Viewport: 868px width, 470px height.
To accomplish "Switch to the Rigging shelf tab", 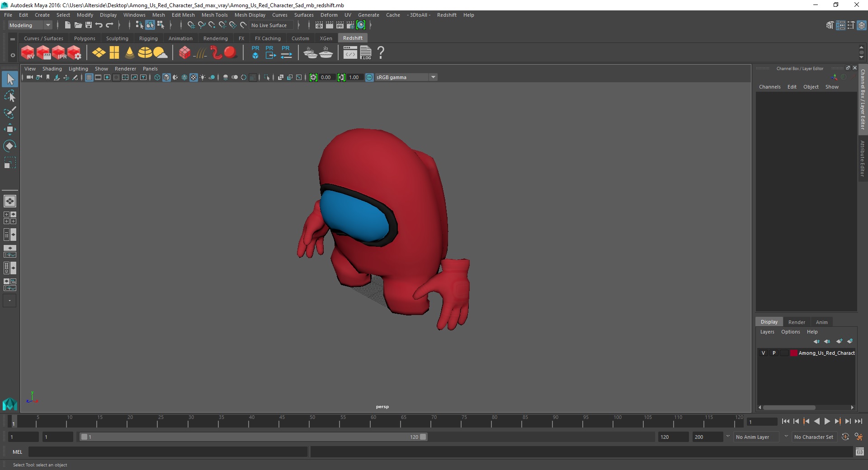I will point(148,38).
